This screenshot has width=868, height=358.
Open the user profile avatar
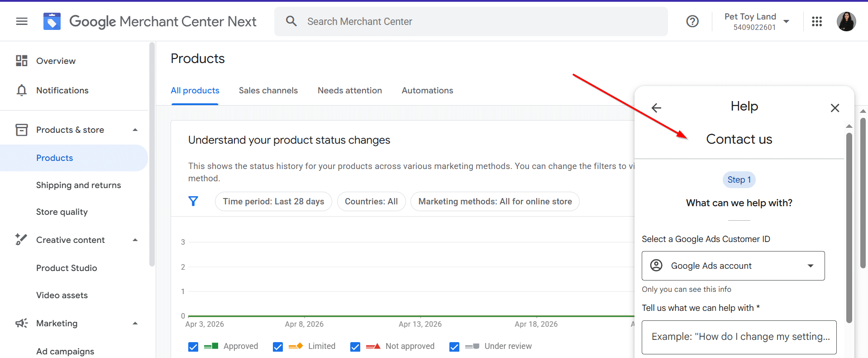coord(846,21)
